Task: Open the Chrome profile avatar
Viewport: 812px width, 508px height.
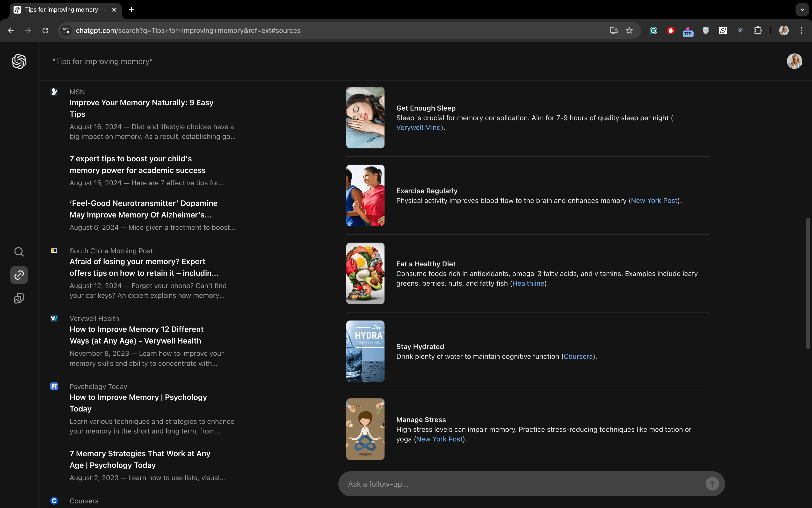Action: click(784, 30)
